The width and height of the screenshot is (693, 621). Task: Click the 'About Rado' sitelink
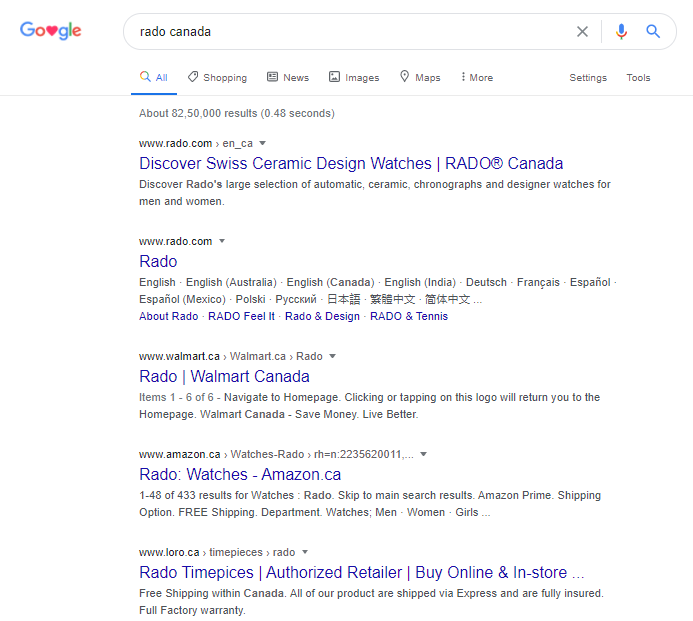point(168,316)
